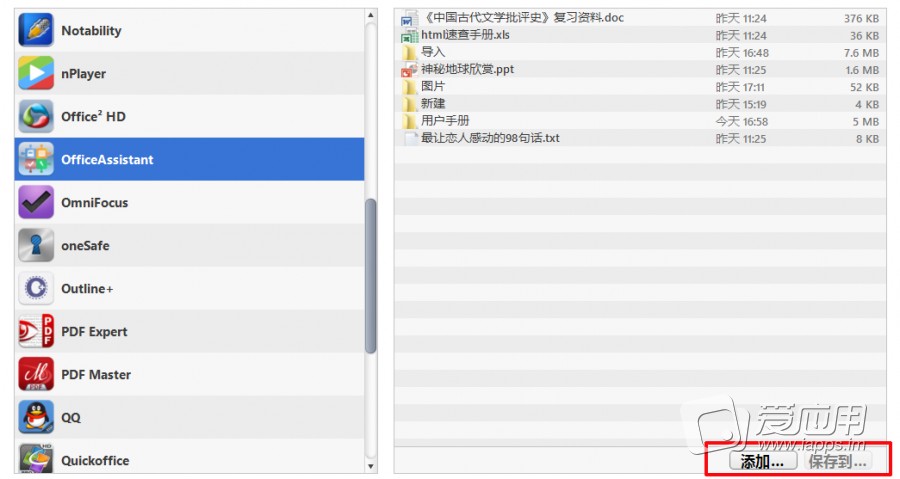Select the 图片 folder name
Viewport: 900px width, 479px height.
[x=433, y=87]
